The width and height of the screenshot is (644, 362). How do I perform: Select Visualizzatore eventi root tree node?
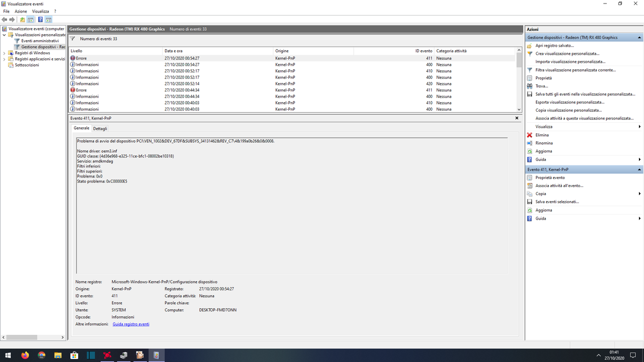(33, 29)
